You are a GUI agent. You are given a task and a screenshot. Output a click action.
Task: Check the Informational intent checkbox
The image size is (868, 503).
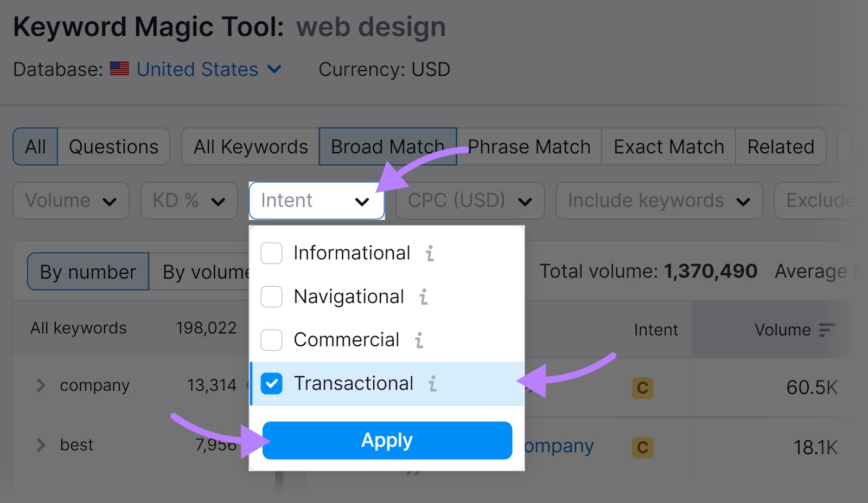click(271, 253)
